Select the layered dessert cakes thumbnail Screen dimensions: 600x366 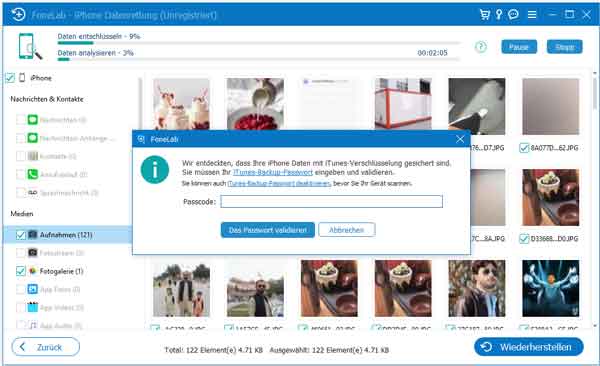click(x=181, y=104)
